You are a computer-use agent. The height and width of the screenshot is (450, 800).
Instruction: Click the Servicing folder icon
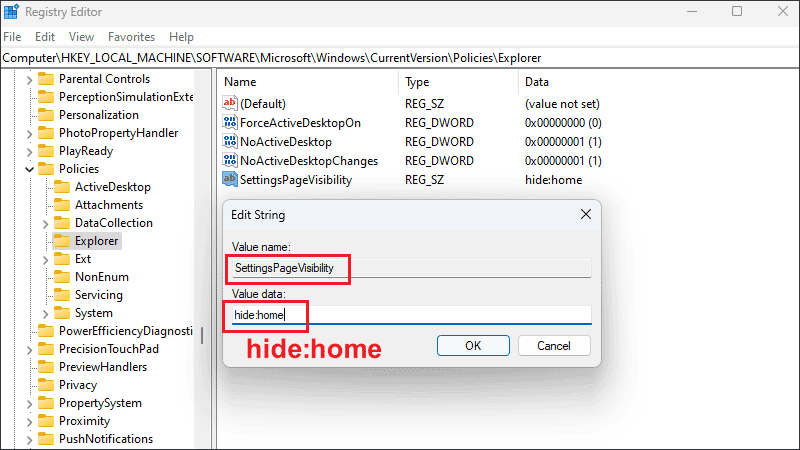coord(62,294)
